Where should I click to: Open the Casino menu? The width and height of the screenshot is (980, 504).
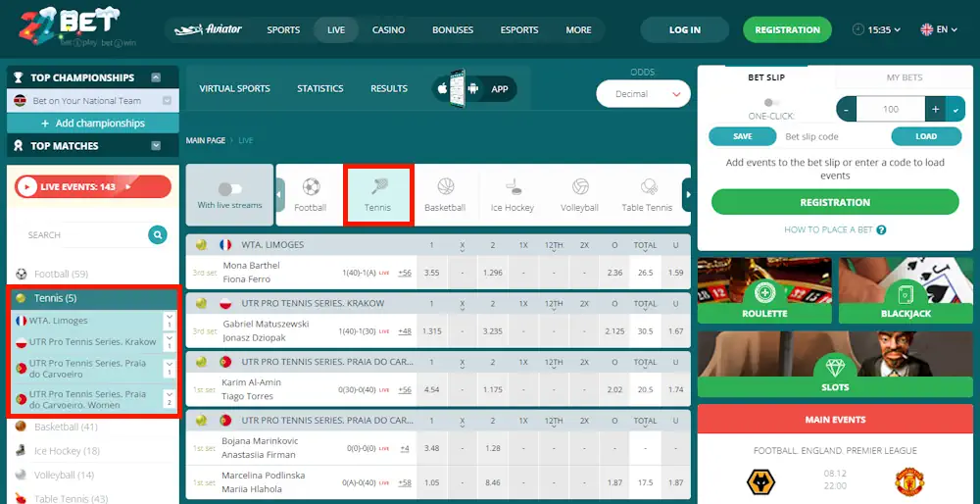coord(389,29)
